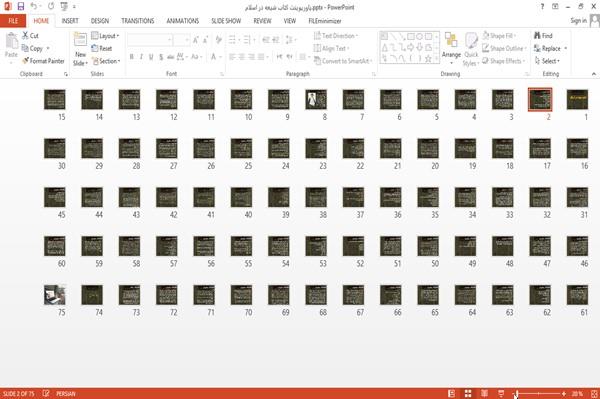Screen dimensions: 600x399
Task: Click Convert to SmartArt
Action: coord(343,61)
